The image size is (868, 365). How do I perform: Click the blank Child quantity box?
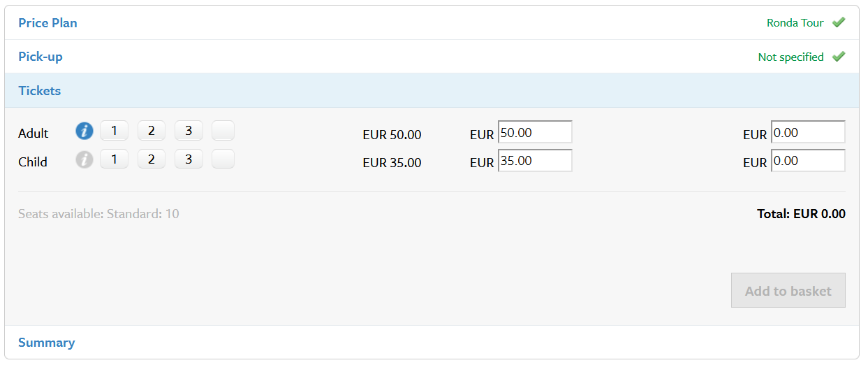(223, 159)
